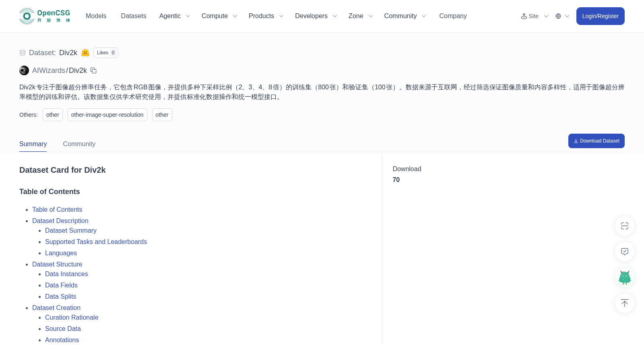Switch to the Community tab below tags

(x=79, y=144)
